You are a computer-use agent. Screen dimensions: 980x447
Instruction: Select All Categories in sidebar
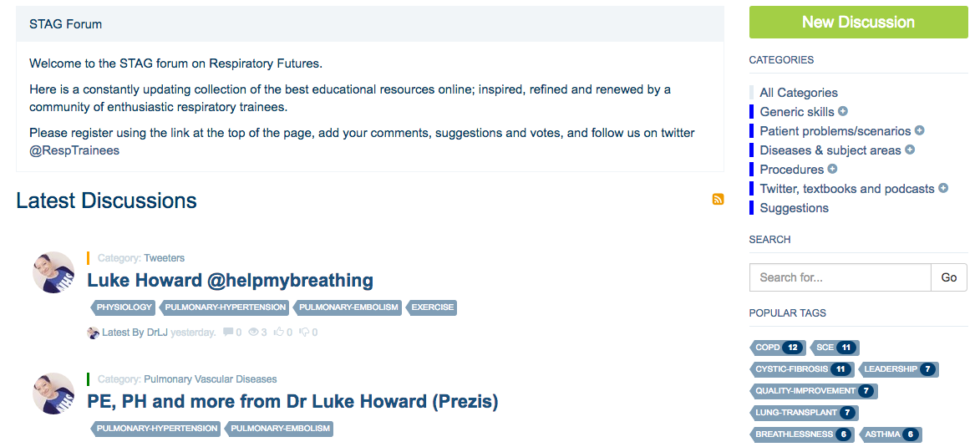tap(798, 93)
